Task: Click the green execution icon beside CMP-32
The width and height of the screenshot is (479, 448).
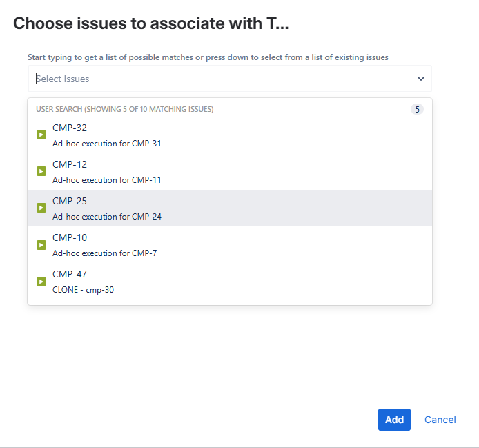Action: (x=41, y=135)
